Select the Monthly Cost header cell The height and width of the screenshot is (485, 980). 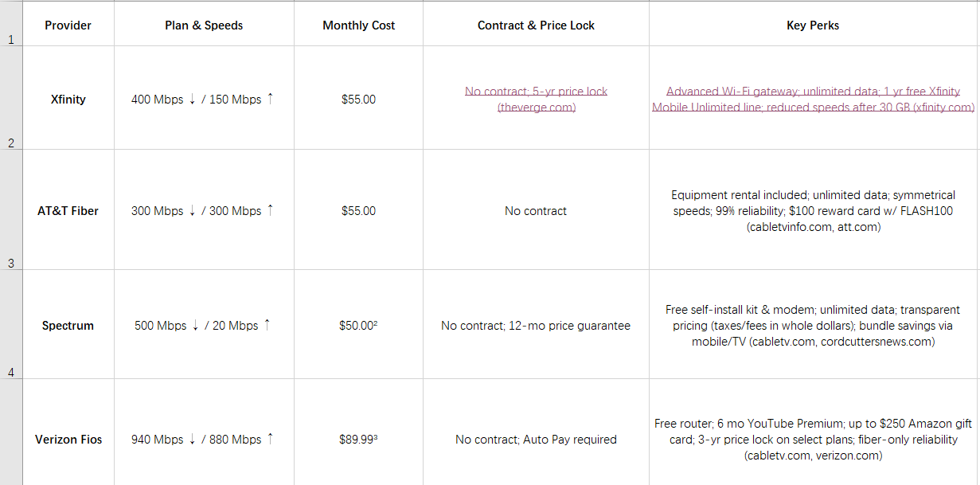(358, 23)
